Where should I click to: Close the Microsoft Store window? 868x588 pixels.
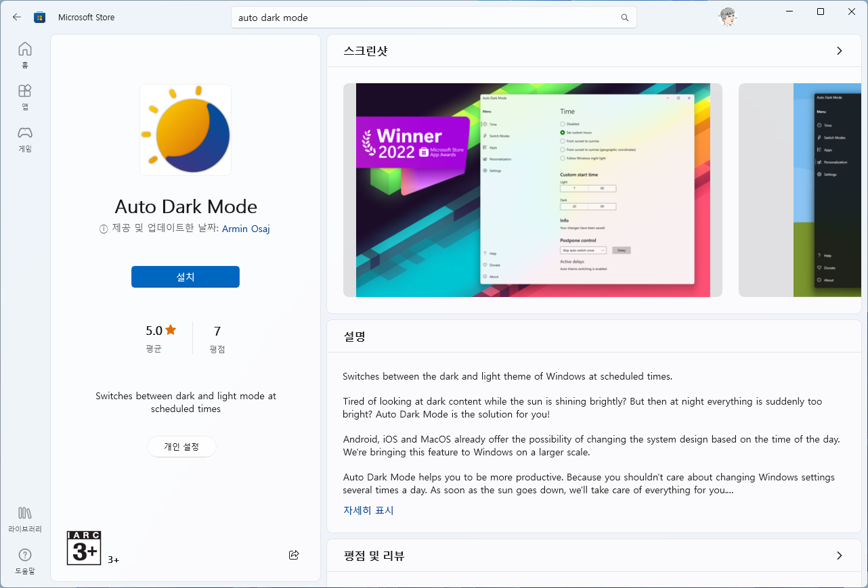[x=852, y=12]
